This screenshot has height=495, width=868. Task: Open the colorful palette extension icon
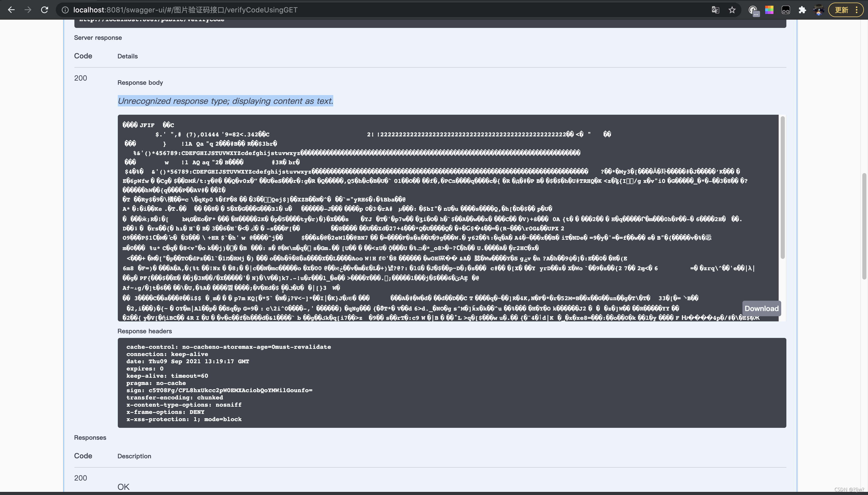770,10
